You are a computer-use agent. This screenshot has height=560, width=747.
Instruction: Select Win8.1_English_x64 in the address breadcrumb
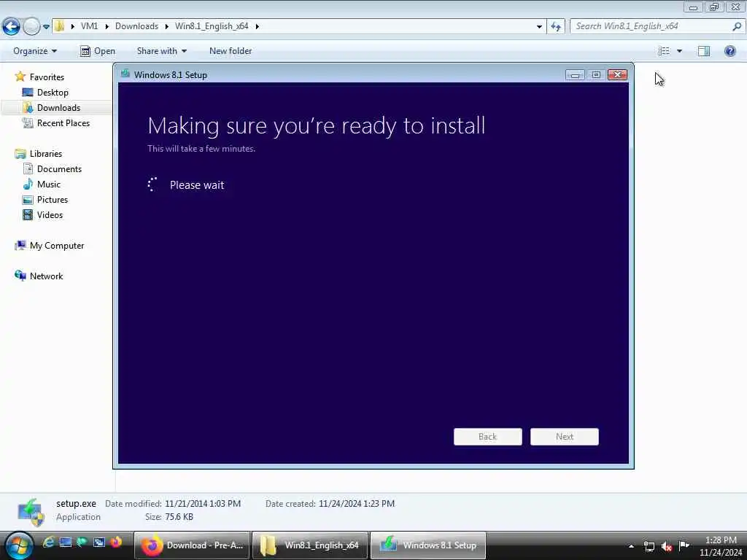[212, 26]
